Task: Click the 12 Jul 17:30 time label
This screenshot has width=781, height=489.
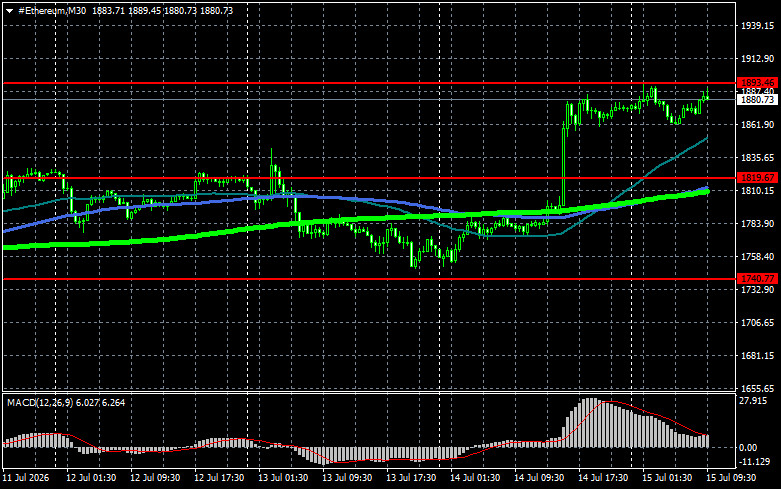Action: coord(219,478)
